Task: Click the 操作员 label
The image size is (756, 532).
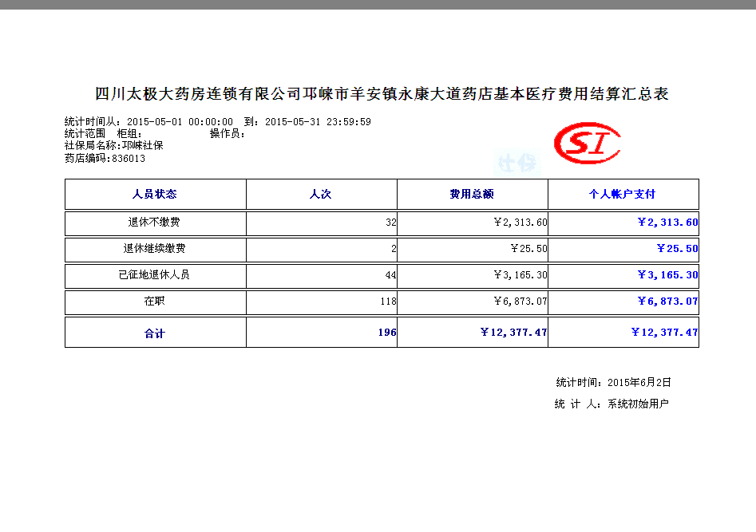Action: pyautogui.click(x=227, y=133)
